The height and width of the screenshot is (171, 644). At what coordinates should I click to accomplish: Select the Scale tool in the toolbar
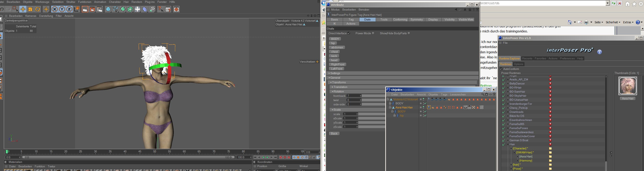[30, 9]
